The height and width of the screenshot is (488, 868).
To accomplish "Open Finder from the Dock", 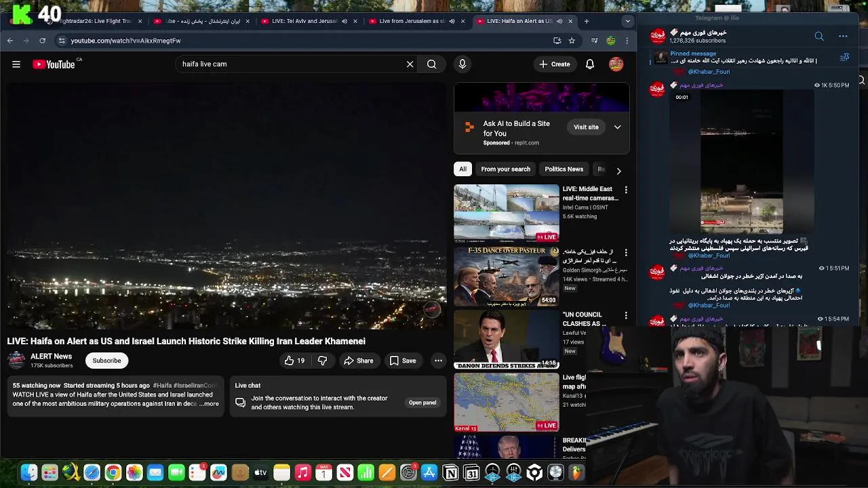I will pyautogui.click(x=28, y=472).
